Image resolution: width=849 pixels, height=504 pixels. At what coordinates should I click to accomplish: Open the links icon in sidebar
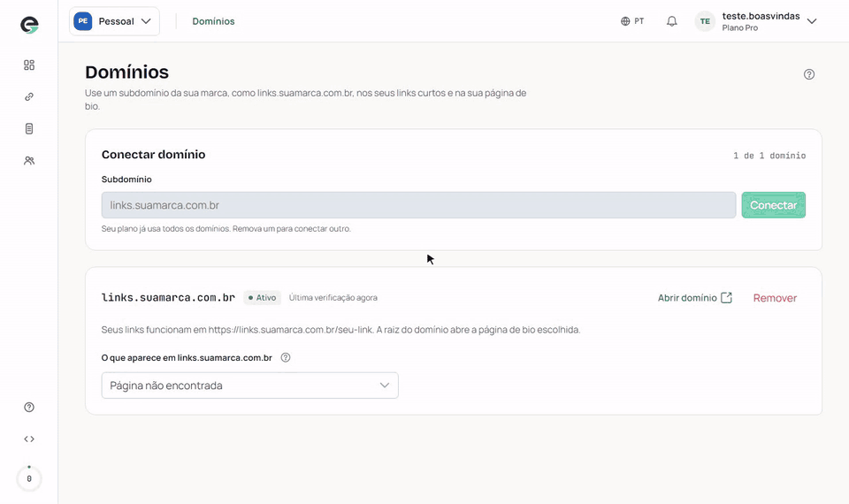click(29, 97)
